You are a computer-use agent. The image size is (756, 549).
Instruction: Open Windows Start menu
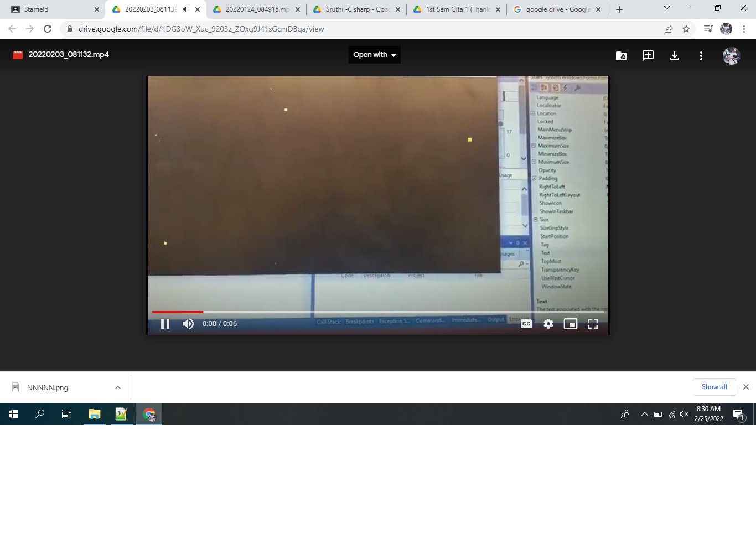(x=13, y=414)
